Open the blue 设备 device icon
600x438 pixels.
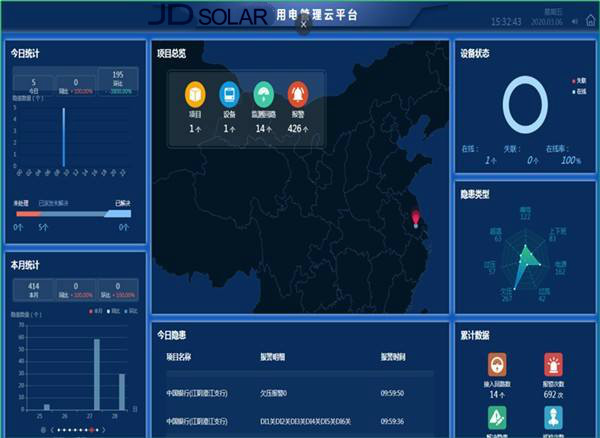pyautogui.click(x=229, y=94)
